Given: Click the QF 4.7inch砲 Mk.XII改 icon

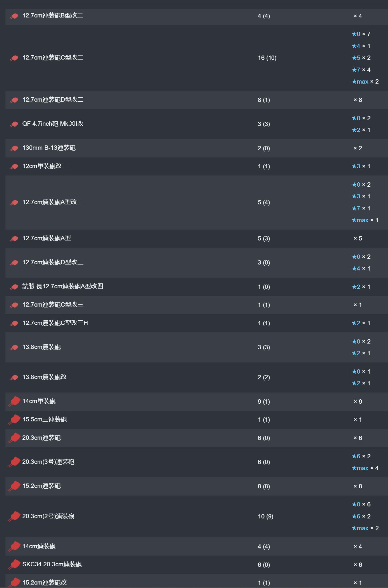Looking at the screenshot, I should [x=14, y=124].
